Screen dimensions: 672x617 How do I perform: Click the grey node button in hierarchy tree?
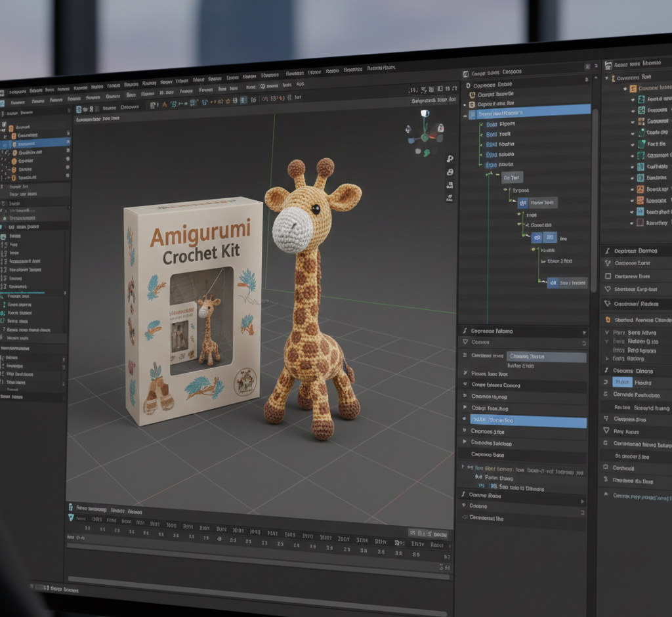pyautogui.click(x=512, y=177)
